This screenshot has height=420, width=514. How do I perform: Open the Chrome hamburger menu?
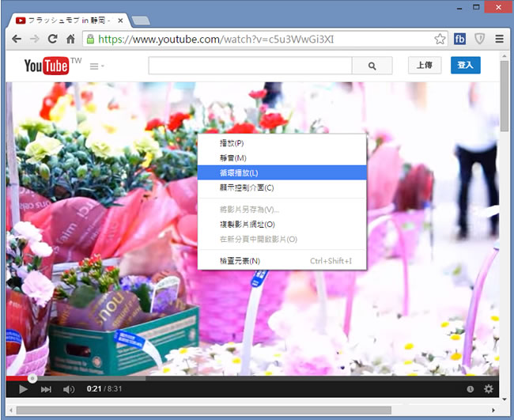point(499,38)
